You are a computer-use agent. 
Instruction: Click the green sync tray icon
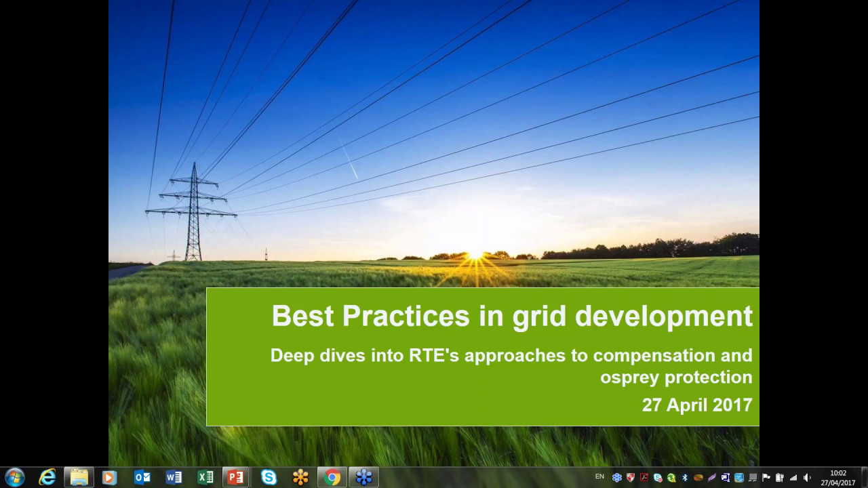pyautogui.click(x=671, y=478)
